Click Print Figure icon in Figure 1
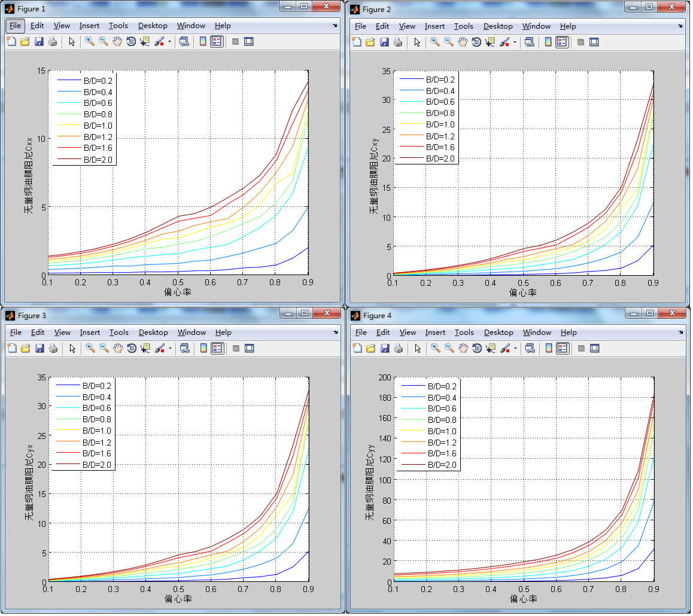 pos(52,42)
